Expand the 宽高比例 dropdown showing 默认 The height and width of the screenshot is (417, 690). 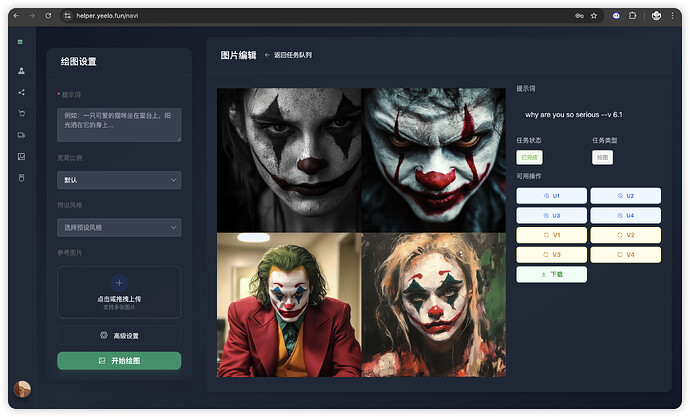coord(119,180)
